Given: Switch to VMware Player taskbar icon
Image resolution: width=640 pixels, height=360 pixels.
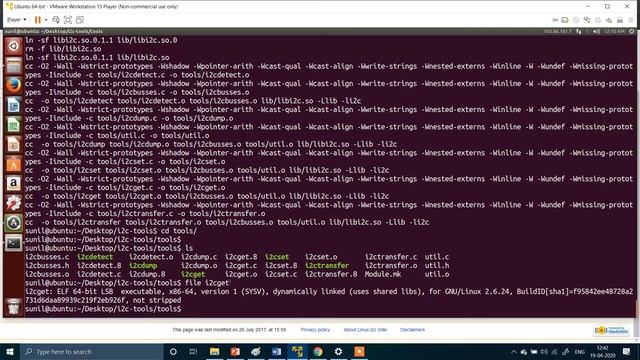Looking at the screenshot, I should [x=297, y=351].
